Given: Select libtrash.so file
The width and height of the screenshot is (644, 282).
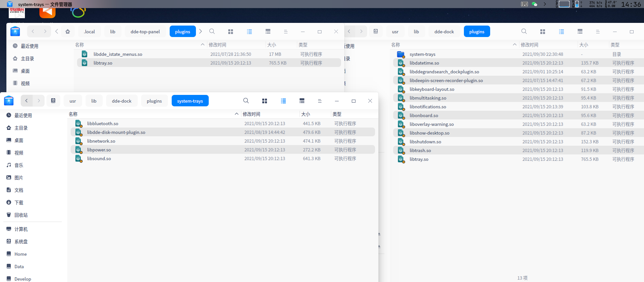Looking at the screenshot, I should pos(518,150).
